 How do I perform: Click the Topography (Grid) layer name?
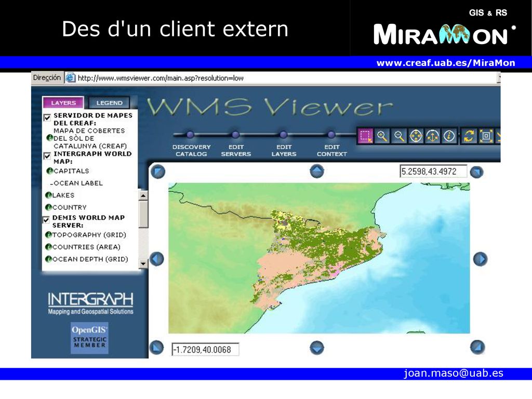click(x=89, y=235)
